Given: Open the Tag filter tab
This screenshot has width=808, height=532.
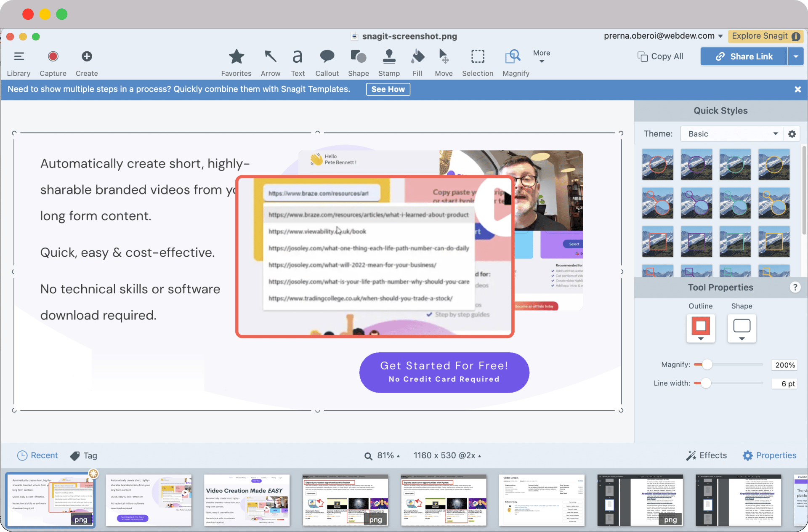Looking at the screenshot, I should [84, 455].
